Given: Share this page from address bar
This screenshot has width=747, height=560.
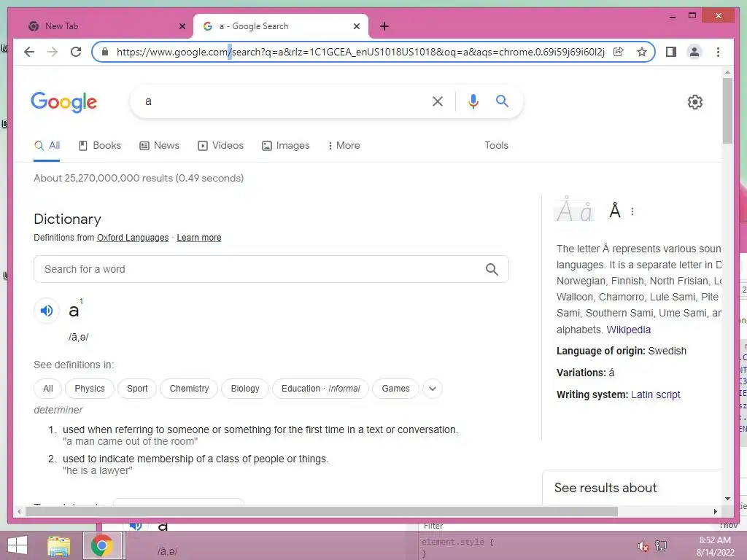Looking at the screenshot, I should pyautogui.click(x=619, y=52).
